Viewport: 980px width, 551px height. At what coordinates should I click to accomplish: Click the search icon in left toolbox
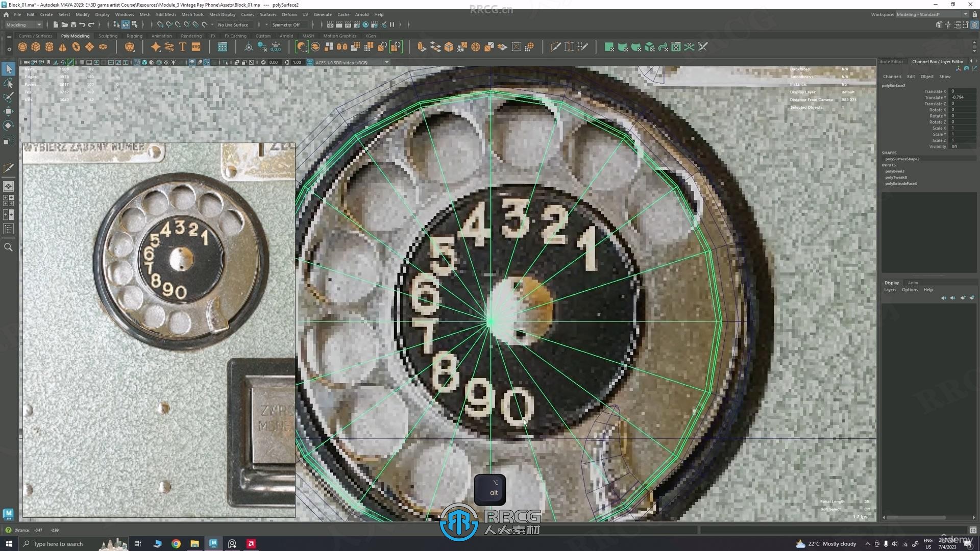(x=9, y=247)
